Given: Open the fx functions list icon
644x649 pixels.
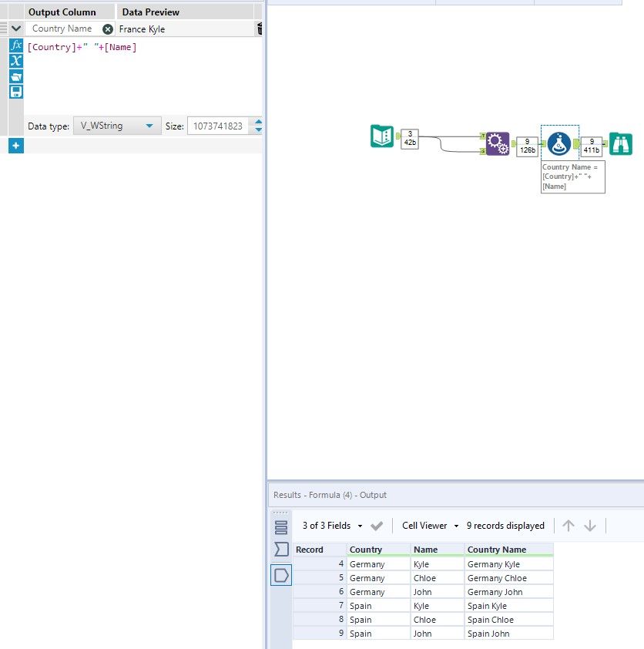Looking at the screenshot, I should (16, 45).
